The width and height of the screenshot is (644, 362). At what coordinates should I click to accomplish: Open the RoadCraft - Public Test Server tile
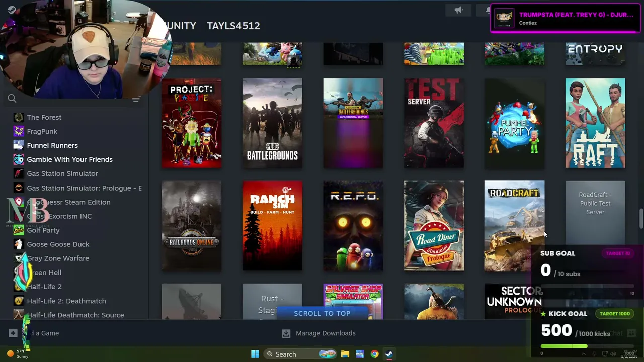[x=595, y=214]
